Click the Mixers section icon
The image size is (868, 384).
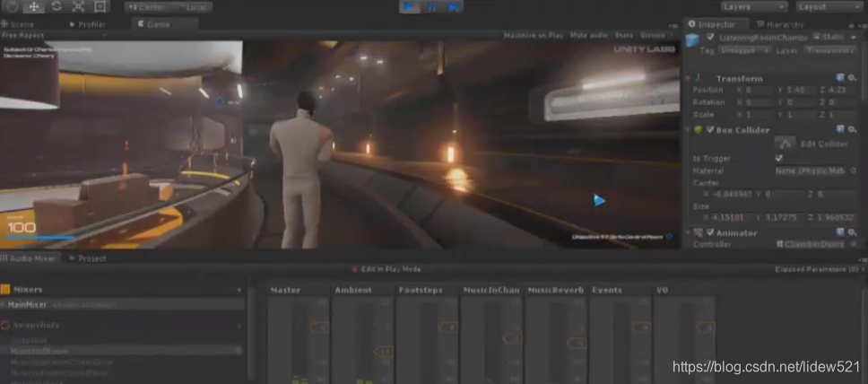(5, 289)
